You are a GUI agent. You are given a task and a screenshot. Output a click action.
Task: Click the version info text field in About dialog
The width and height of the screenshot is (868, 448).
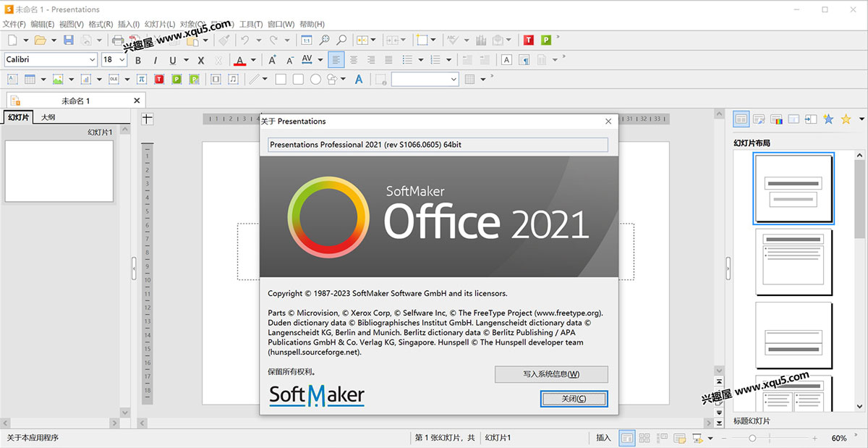point(438,145)
